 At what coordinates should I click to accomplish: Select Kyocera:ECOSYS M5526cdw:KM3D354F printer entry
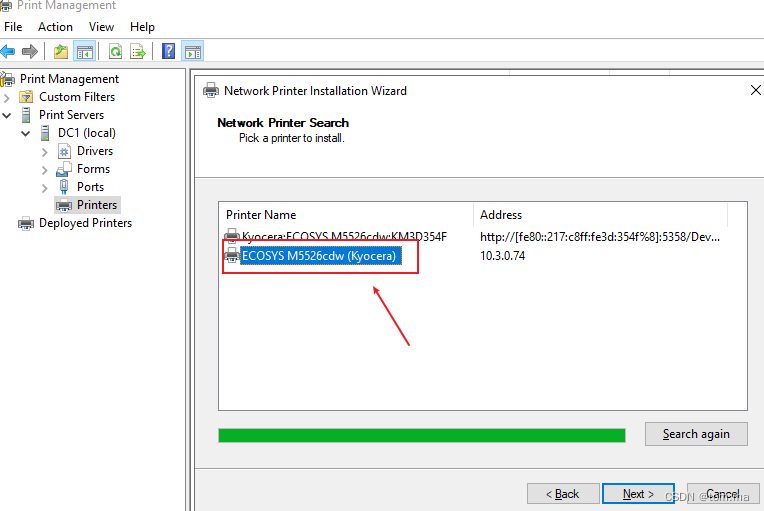(x=344, y=236)
